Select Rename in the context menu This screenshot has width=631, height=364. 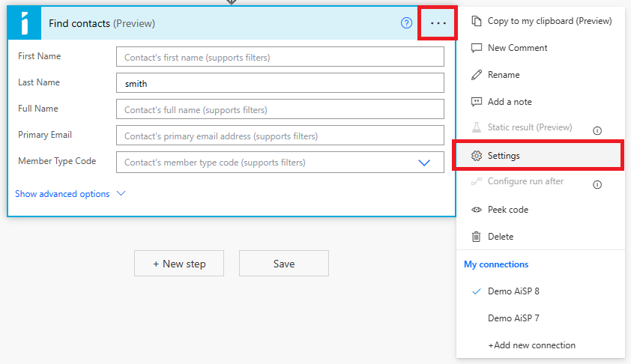[503, 75]
